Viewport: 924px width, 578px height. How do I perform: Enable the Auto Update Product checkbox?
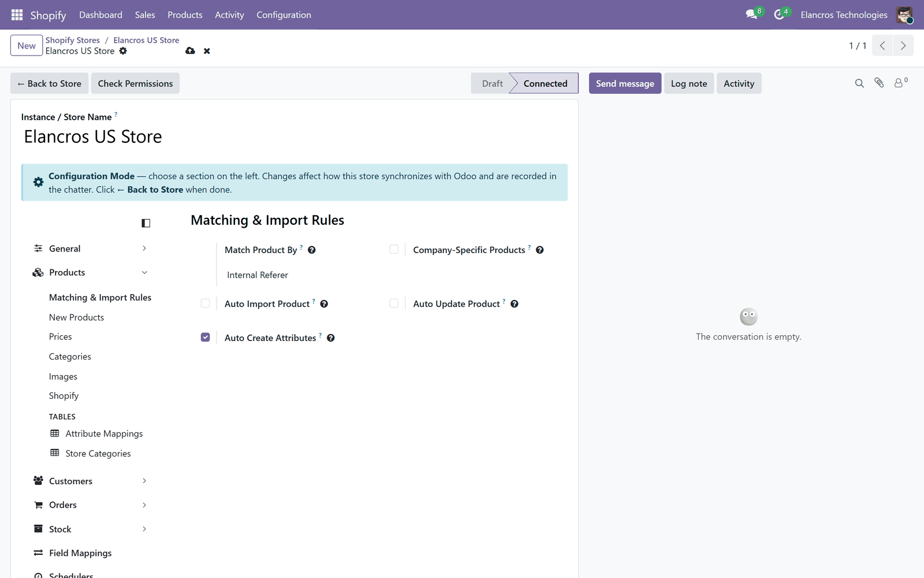(x=394, y=303)
